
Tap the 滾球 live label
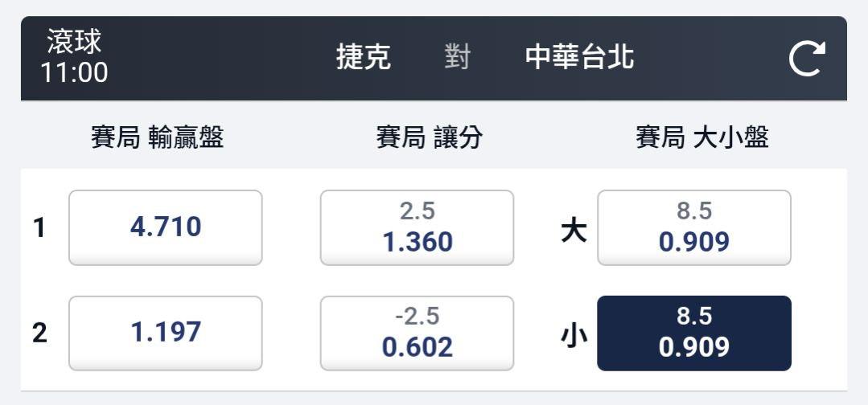point(74,42)
